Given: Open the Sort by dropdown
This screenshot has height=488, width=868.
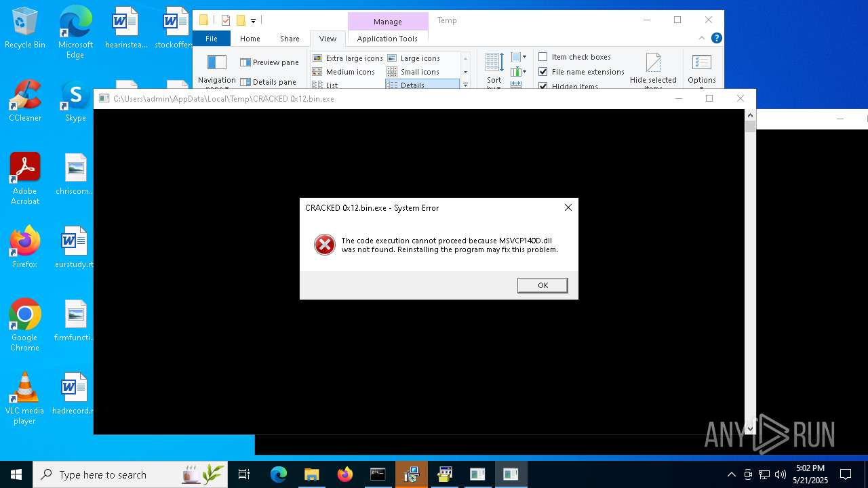Looking at the screenshot, I should click(x=494, y=71).
